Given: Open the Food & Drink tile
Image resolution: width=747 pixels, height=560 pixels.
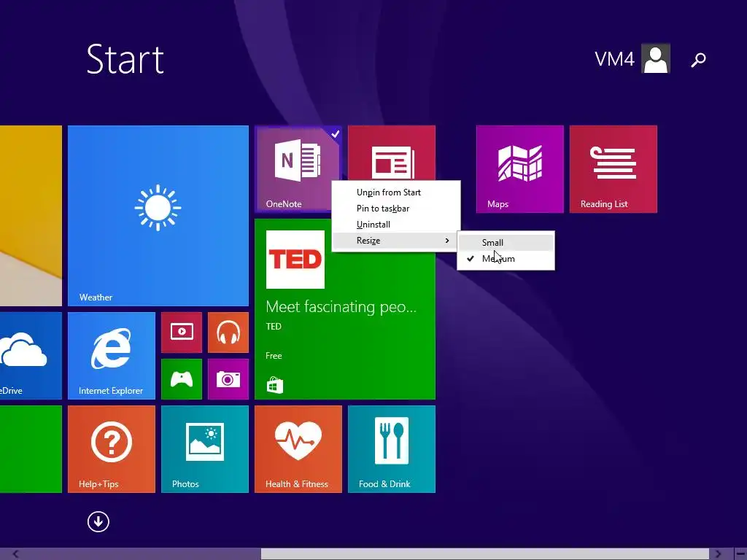Looking at the screenshot, I should [x=392, y=449].
